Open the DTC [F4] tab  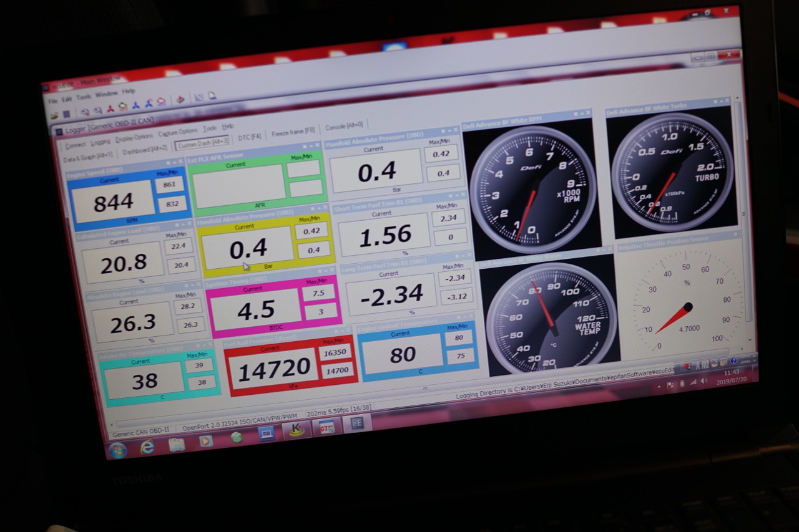(250, 137)
